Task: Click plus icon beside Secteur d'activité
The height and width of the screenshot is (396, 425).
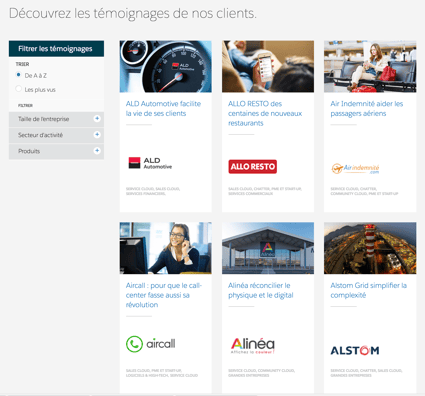Action: click(x=97, y=134)
